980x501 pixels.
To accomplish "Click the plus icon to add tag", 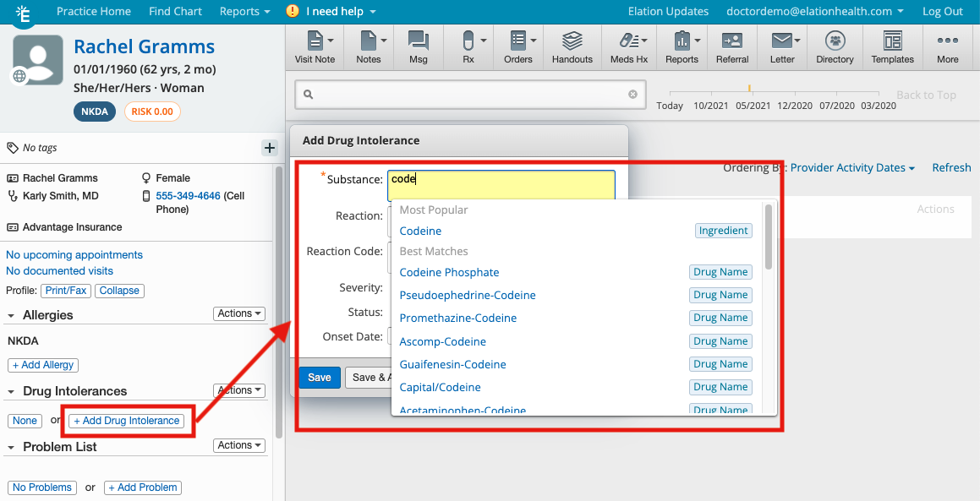I will coord(270,148).
